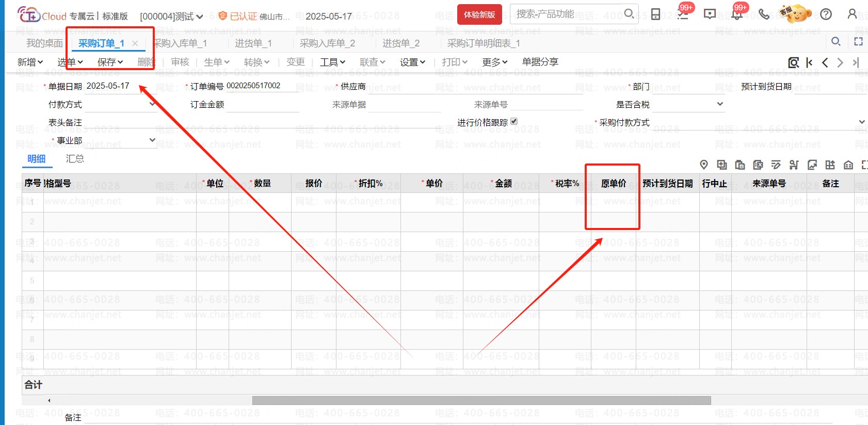Open the 工具 menu

332,62
